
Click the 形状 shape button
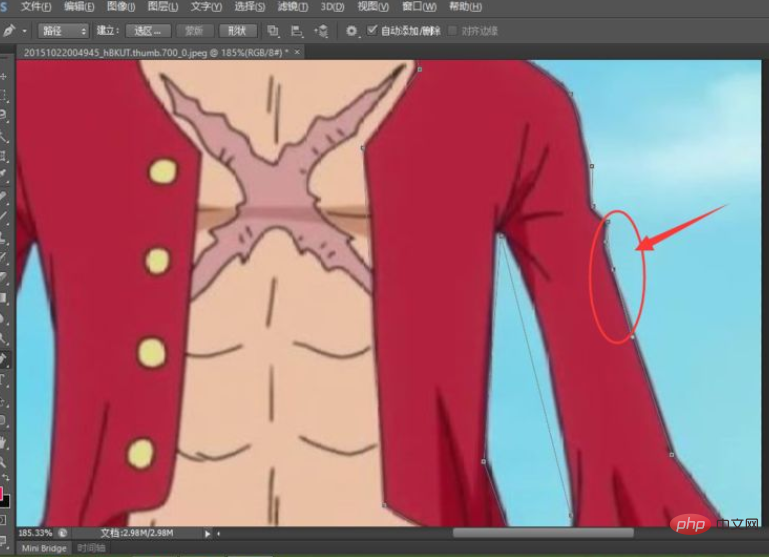237,31
